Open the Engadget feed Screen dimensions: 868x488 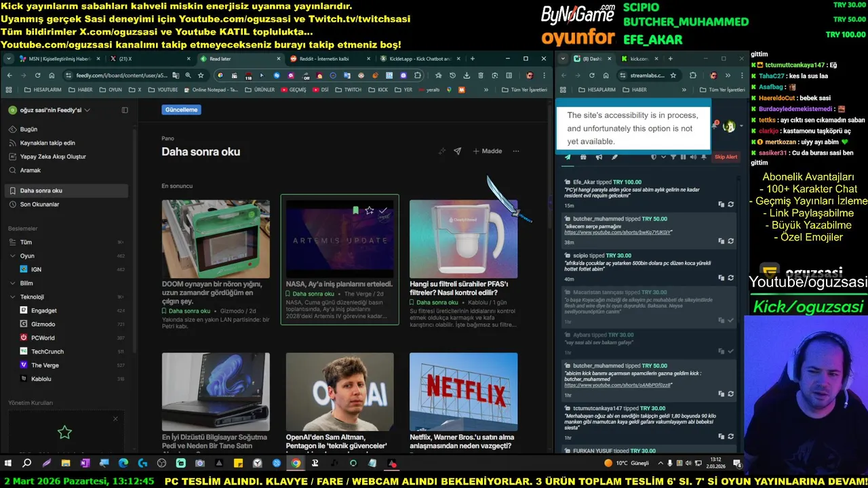[43, 310]
